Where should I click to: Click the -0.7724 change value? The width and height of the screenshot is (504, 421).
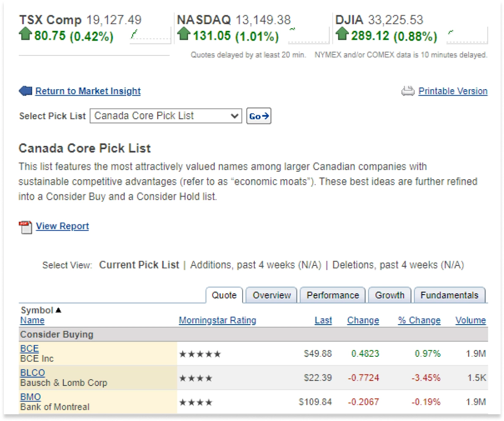coord(364,377)
